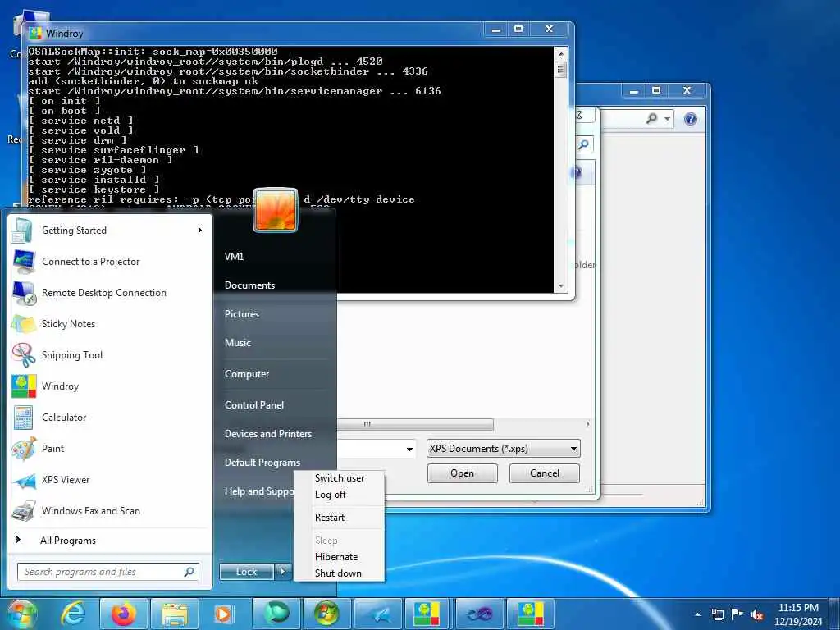Open Getting Started from the Start menu

click(x=110, y=231)
